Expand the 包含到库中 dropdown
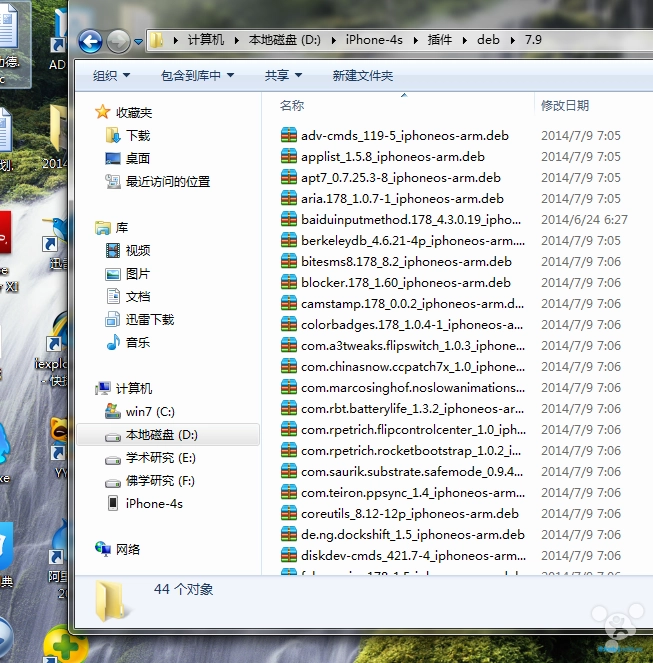Viewport: 653px width, 663px height. (197, 75)
